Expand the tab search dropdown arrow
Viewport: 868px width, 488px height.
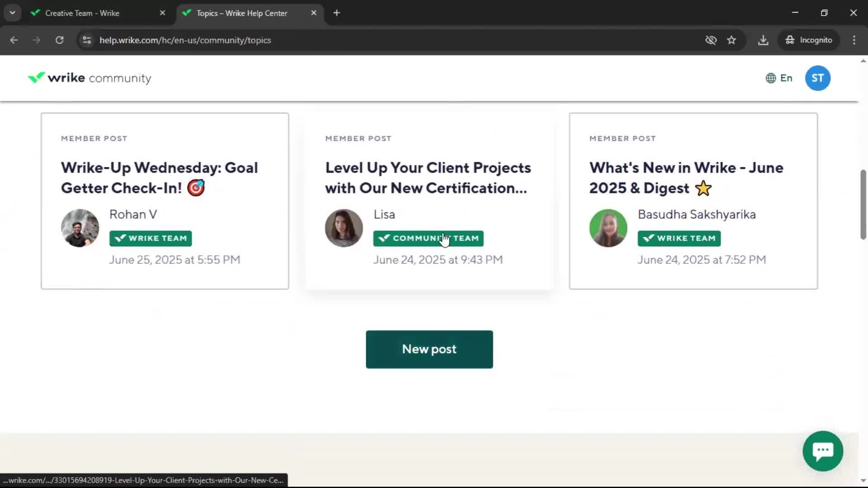[13, 13]
